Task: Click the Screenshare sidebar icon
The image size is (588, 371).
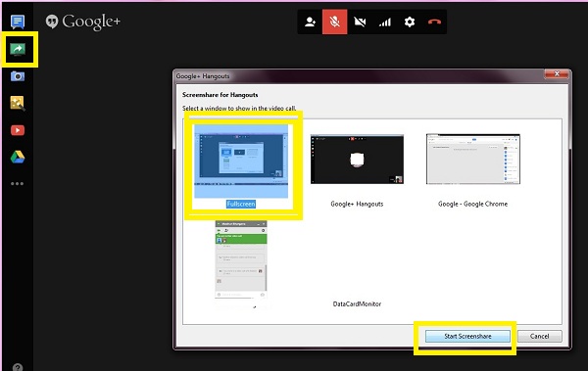Action: tap(18, 50)
